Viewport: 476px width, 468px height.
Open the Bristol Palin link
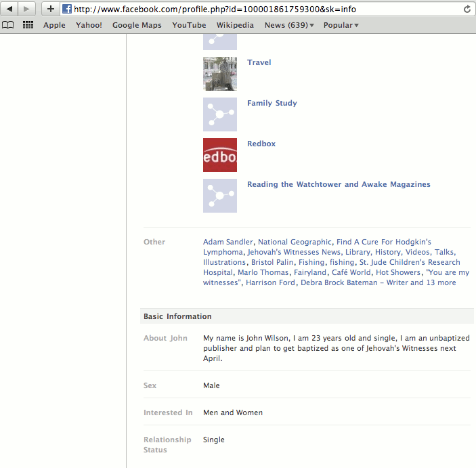pos(272,262)
